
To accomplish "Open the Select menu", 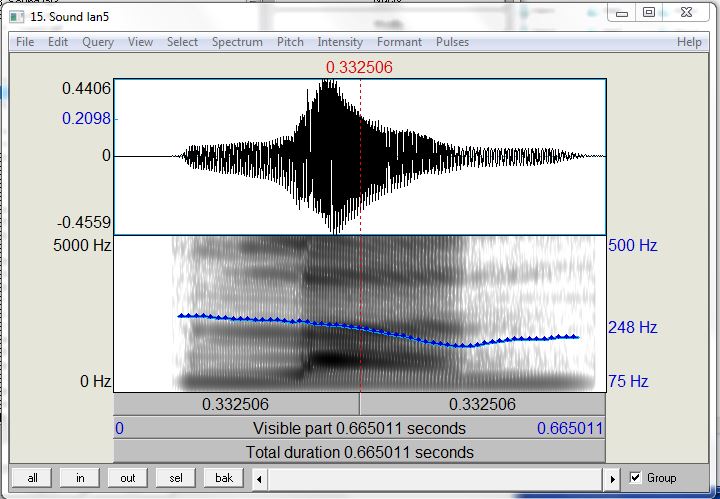I will click(x=182, y=42).
